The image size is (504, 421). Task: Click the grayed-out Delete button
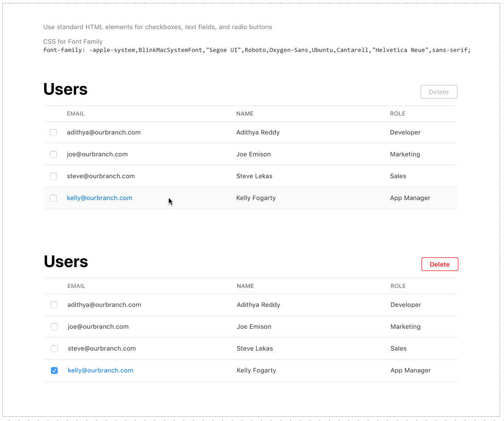pyautogui.click(x=439, y=92)
